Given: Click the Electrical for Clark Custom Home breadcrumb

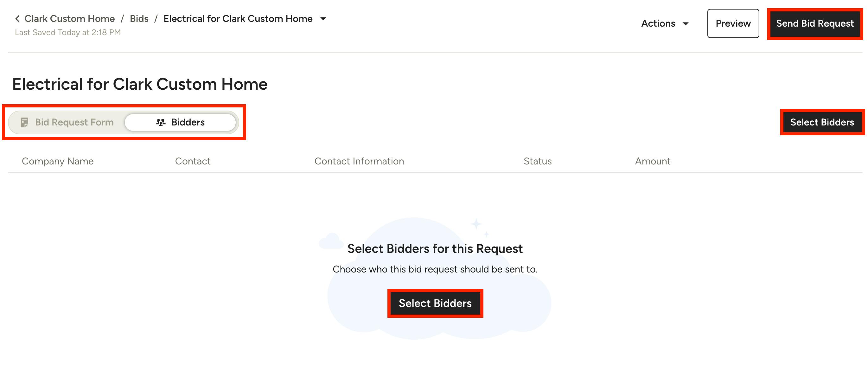Looking at the screenshot, I should (x=238, y=19).
